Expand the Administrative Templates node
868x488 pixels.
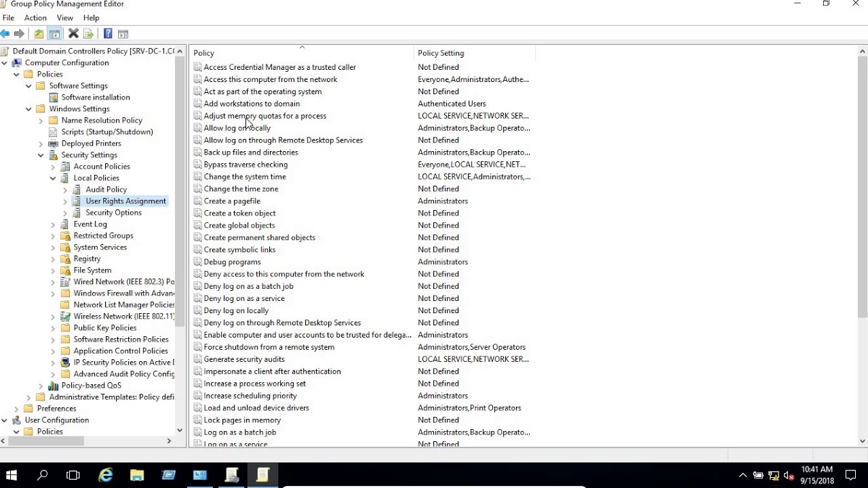(28, 396)
